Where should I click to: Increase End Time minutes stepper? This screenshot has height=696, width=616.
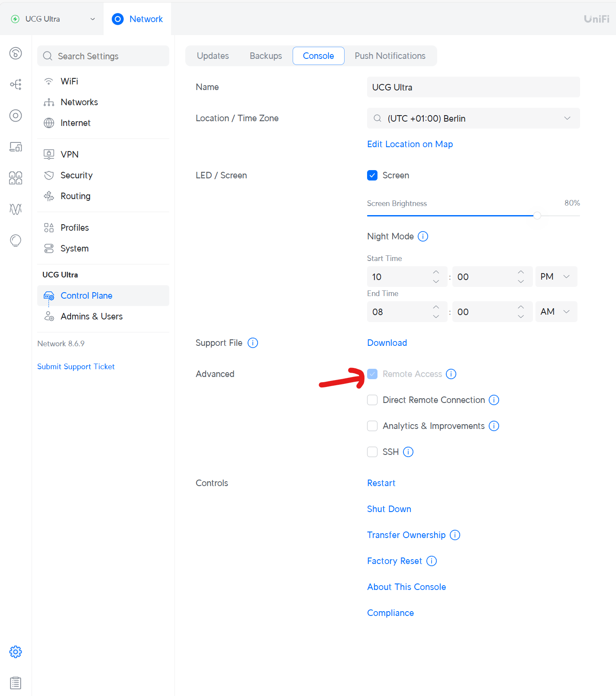(x=521, y=307)
